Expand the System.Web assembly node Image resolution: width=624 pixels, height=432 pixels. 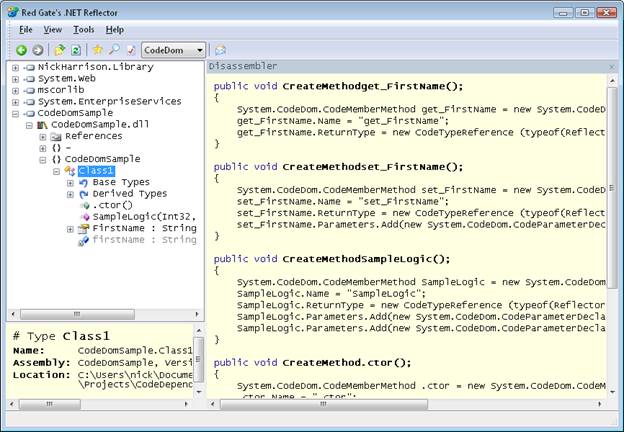pyautogui.click(x=15, y=79)
